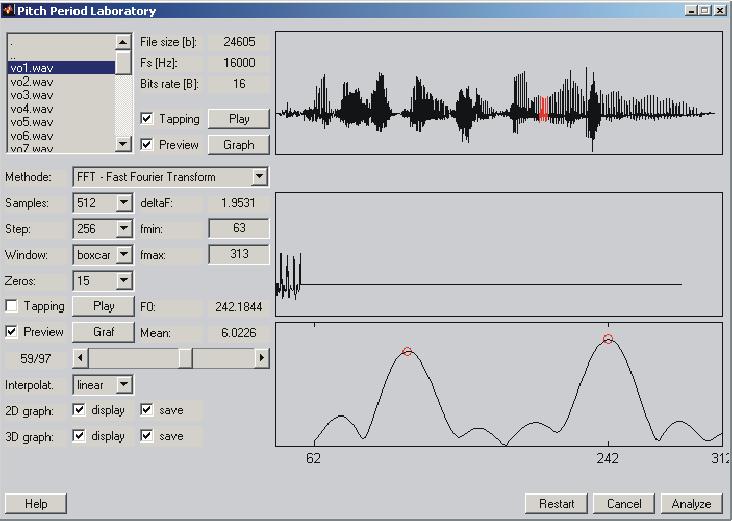Screen dimensions: 732x521
Task: Minimize the Pitch Period Laboratory window
Action: pyautogui.click(x=691, y=10)
